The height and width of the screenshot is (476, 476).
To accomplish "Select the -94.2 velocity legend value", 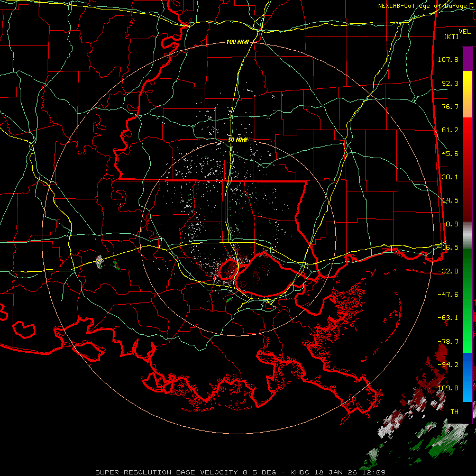I will click(448, 365).
